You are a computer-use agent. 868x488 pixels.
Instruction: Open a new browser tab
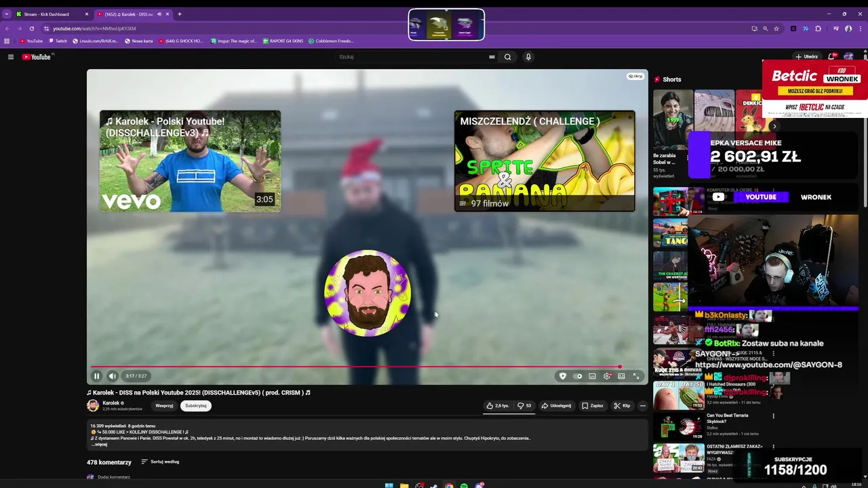click(180, 14)
